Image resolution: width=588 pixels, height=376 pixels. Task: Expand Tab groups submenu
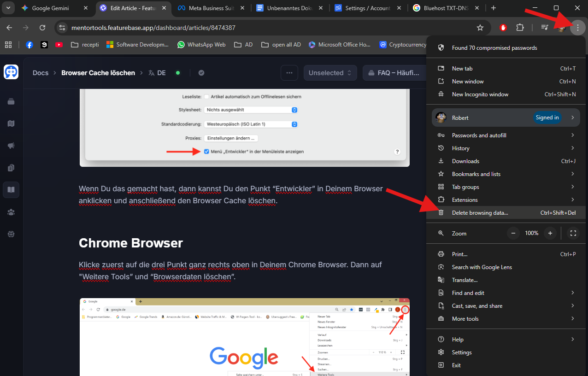pyautogui.click(x=506, y=187)
